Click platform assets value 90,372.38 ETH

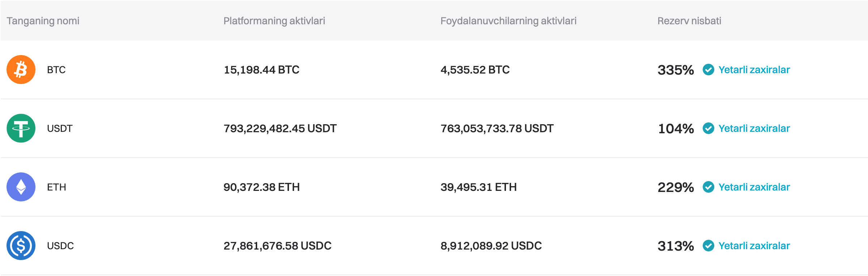[x=261, y=187]
